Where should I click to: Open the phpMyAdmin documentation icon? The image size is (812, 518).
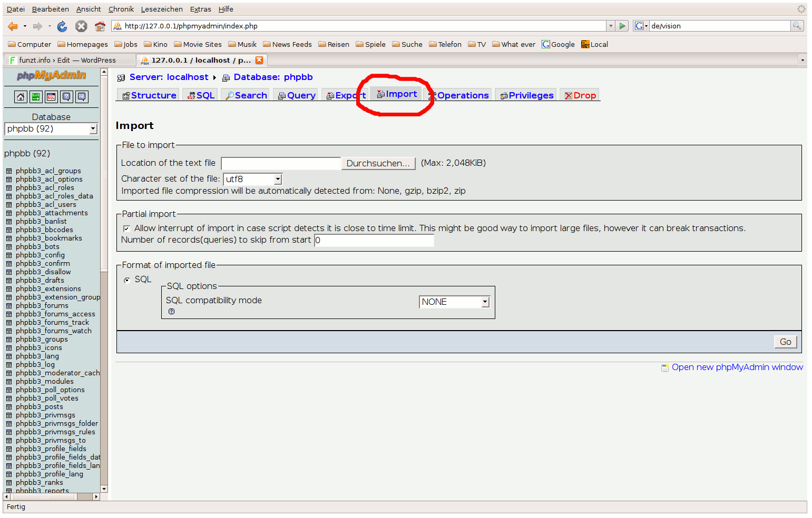[66, 97]
